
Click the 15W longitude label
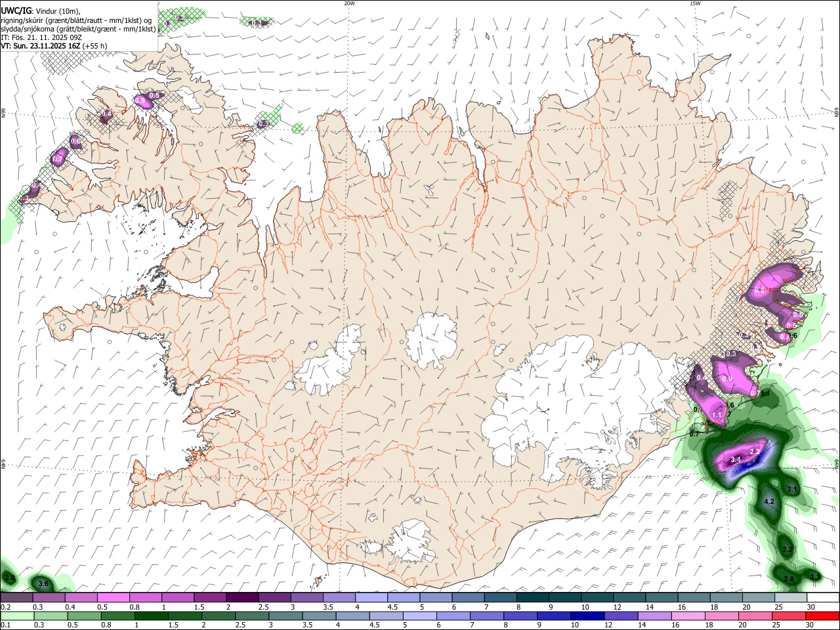[x=695, y=3]
